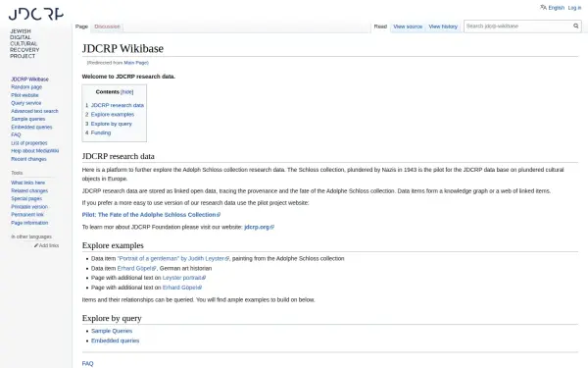Open JDCRP Wikibase sidebar link
The image size is (588, 368).
tap(29, 79)
